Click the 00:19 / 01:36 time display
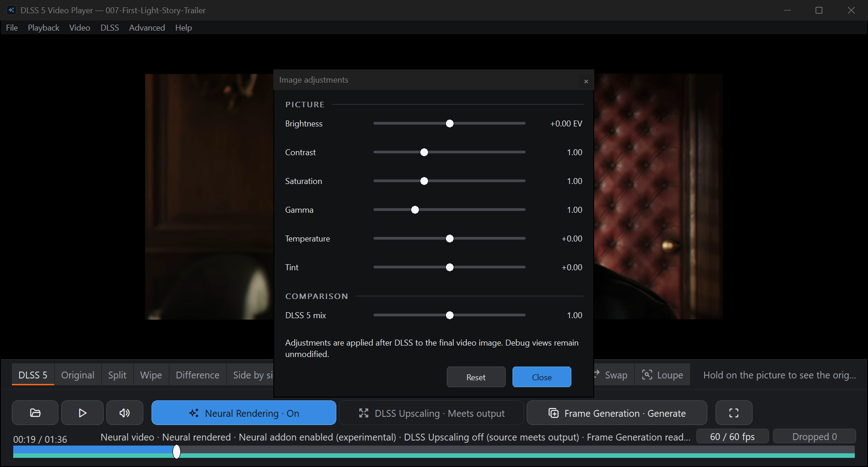Viewport: 868px width, 467px height. [40, 439]
